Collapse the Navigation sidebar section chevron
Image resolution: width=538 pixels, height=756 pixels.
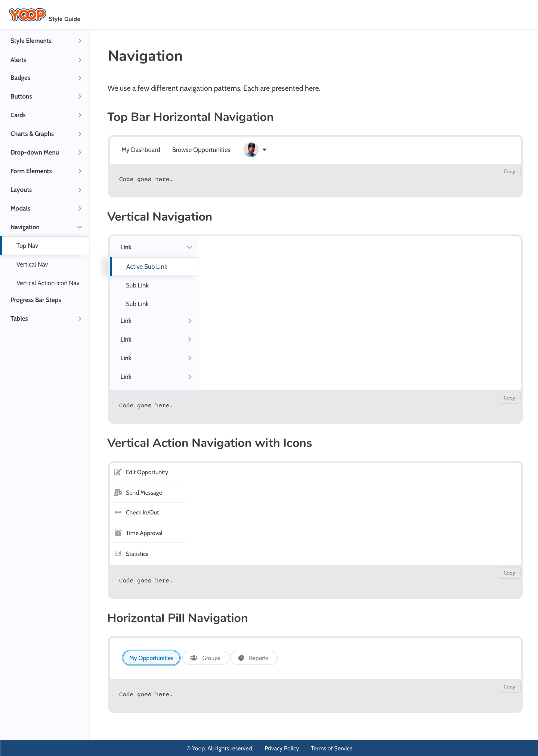click(80, 227)
